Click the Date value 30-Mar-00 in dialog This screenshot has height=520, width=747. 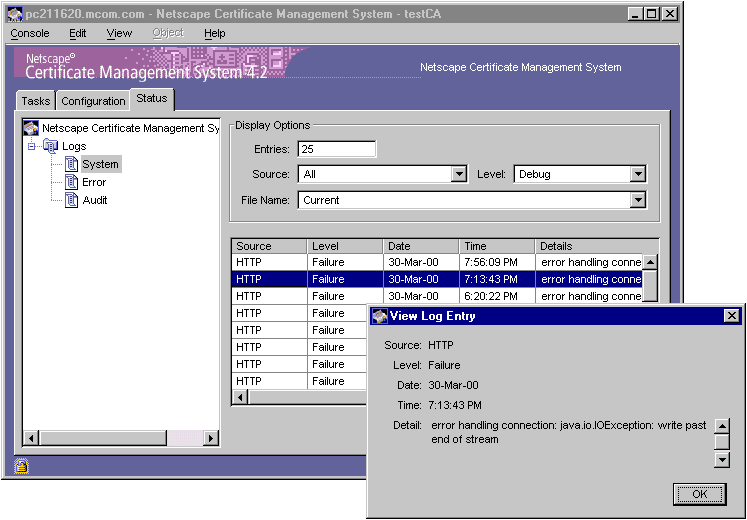point(454,385)
